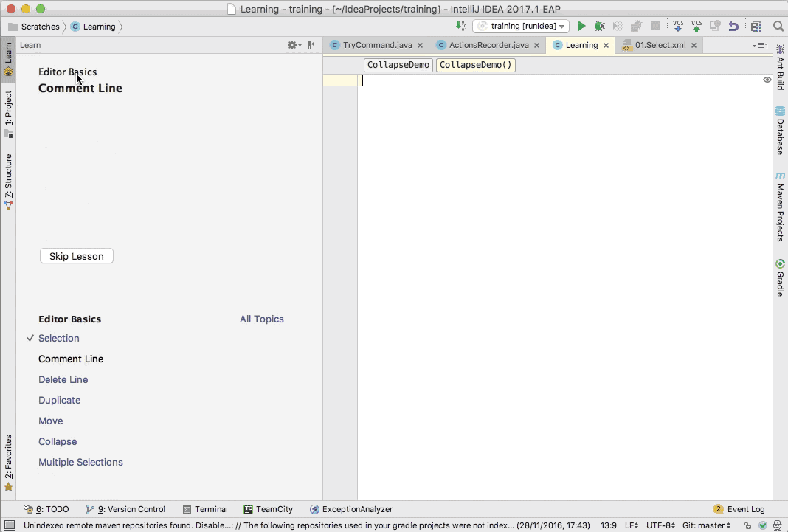Viewport: 788px width, 532px height.
Task: Close the 01.Select.xml tab
Action: (694, 45)
